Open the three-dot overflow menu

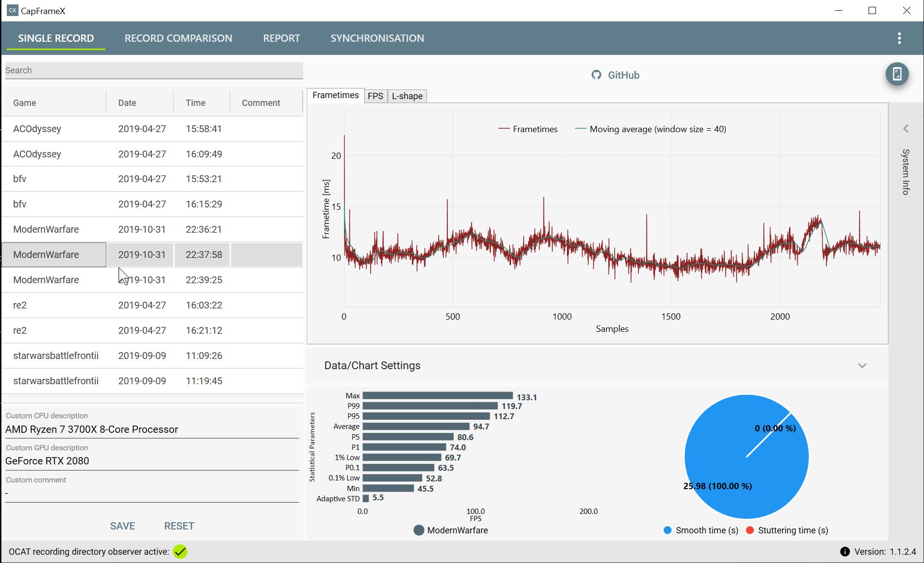point(899,38)
